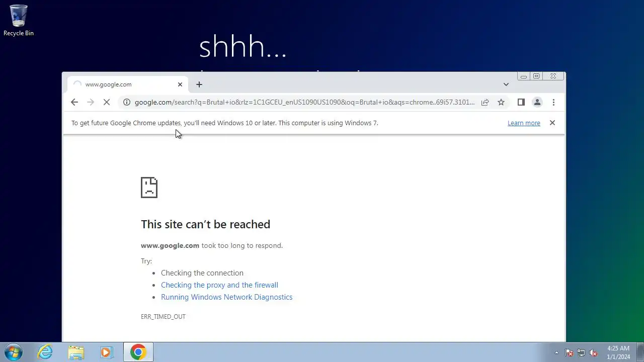The width and height of the screenshot is (644, 362).
Task: Open Windows Media Player from taskbar
Action: (106, 352)
